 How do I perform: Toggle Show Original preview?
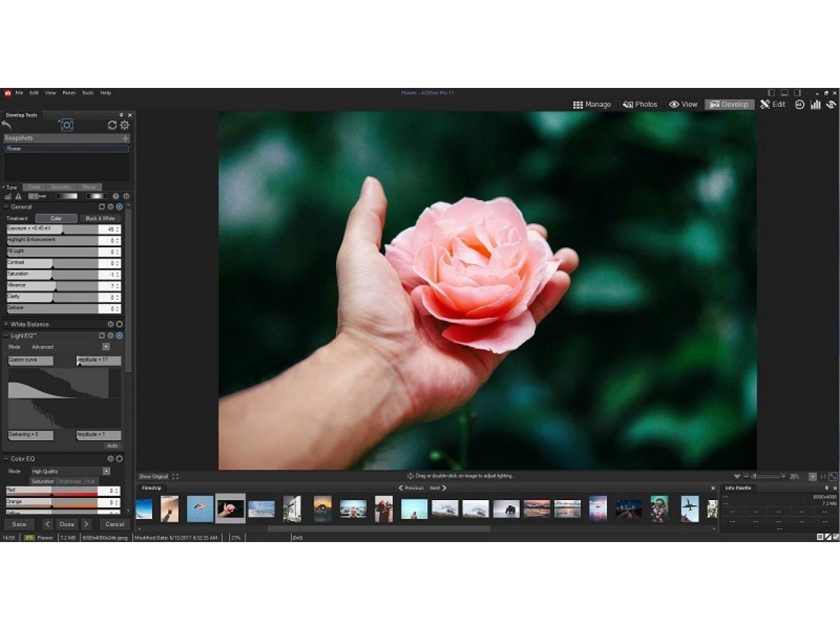click(154, 476)
